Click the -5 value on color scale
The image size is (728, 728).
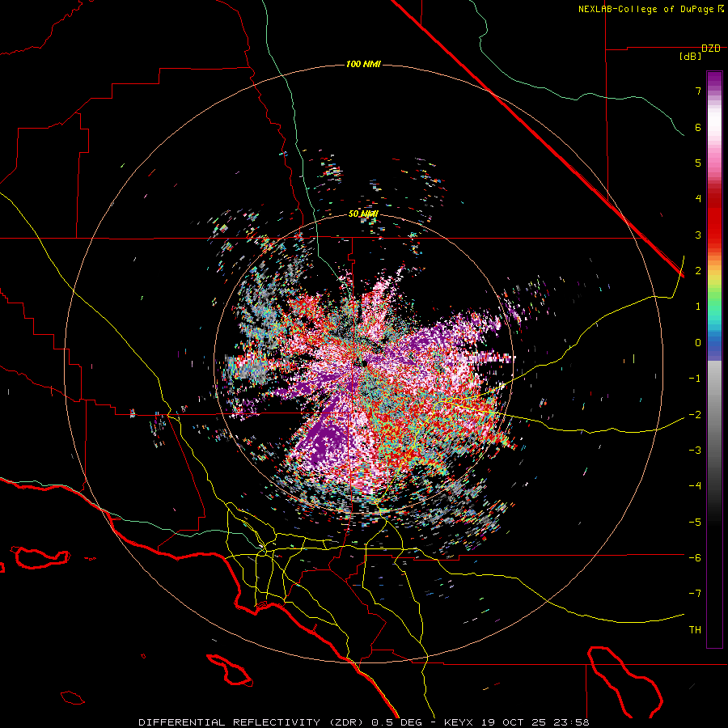(695, 522)
